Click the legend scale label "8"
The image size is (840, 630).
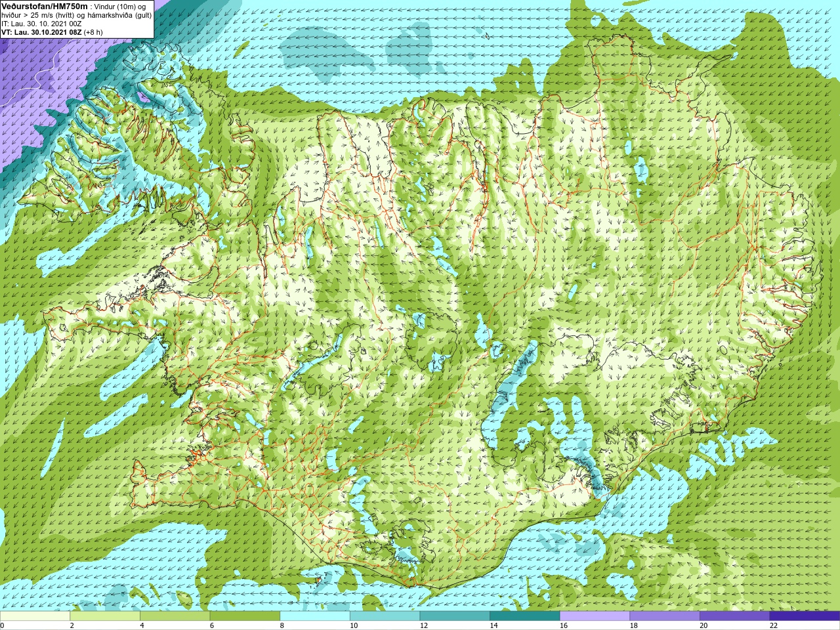(x=282, y=625)
